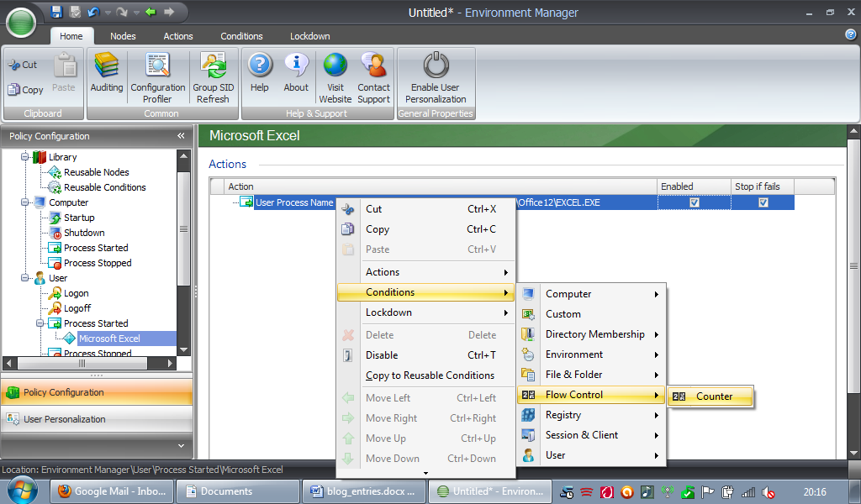Select Disable in the context menu
Image resolution: width=861 pixels, height=504 pixels.
click(x=426, y=355)
